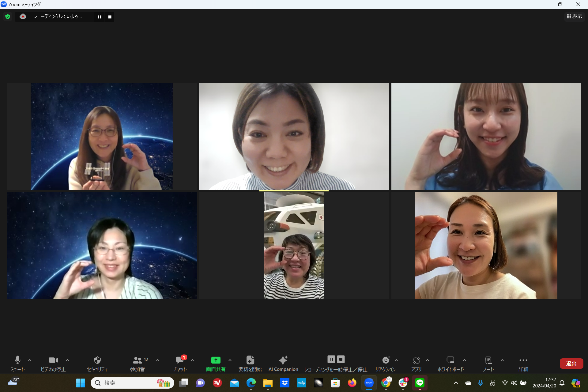Mute the microphone (ミュート)

(18, 360)
